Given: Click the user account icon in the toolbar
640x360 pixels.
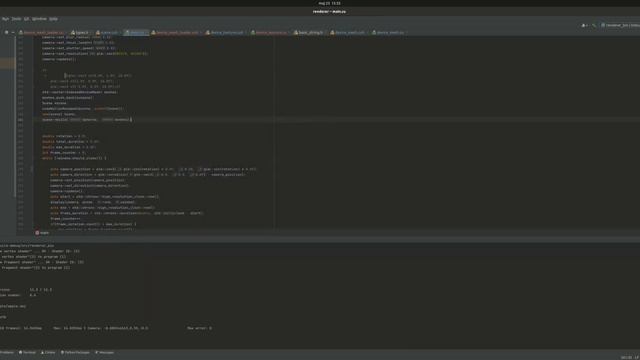Looking at the screenshot, I should (584, 25).
